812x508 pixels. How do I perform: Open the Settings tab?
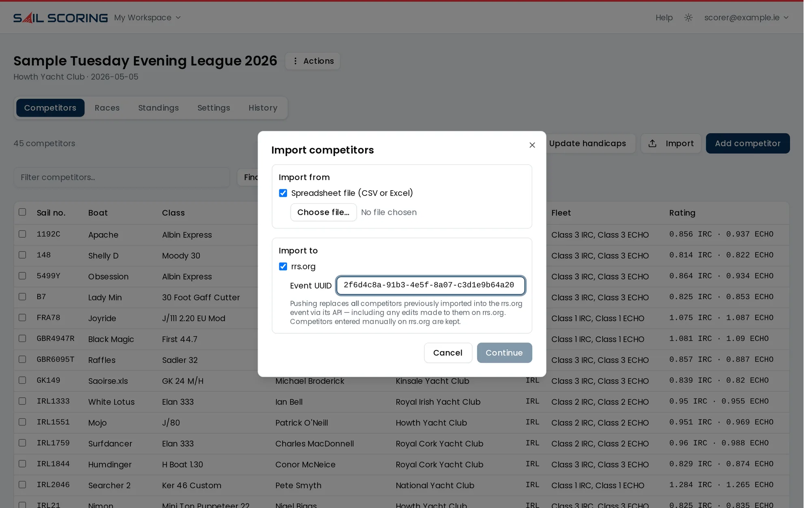(x=214, y=108)
